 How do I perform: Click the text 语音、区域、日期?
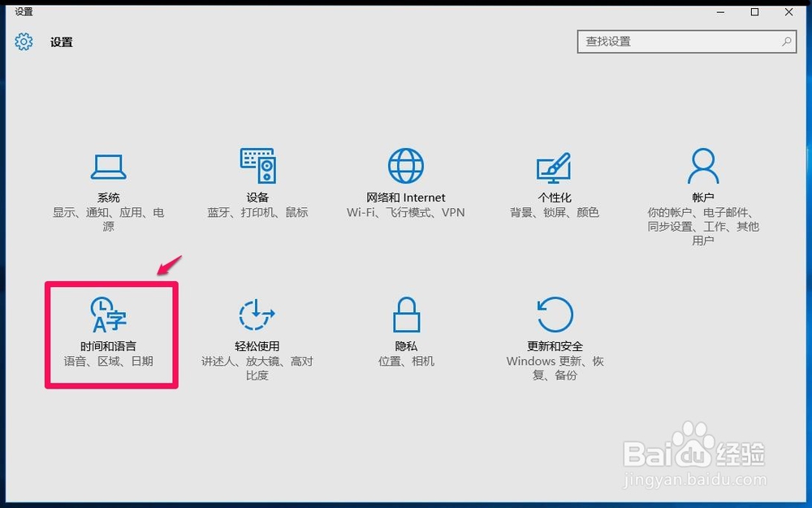[108, 361]
